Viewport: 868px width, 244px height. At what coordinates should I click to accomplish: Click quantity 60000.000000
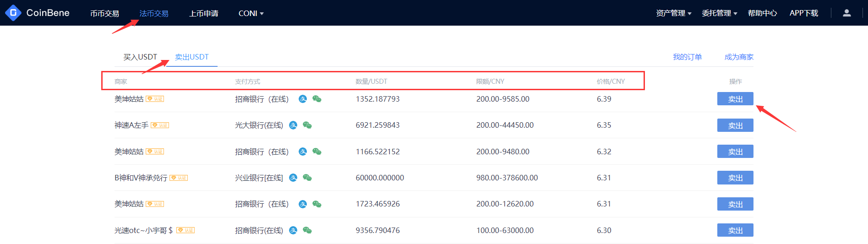click(x=380, y=178)
